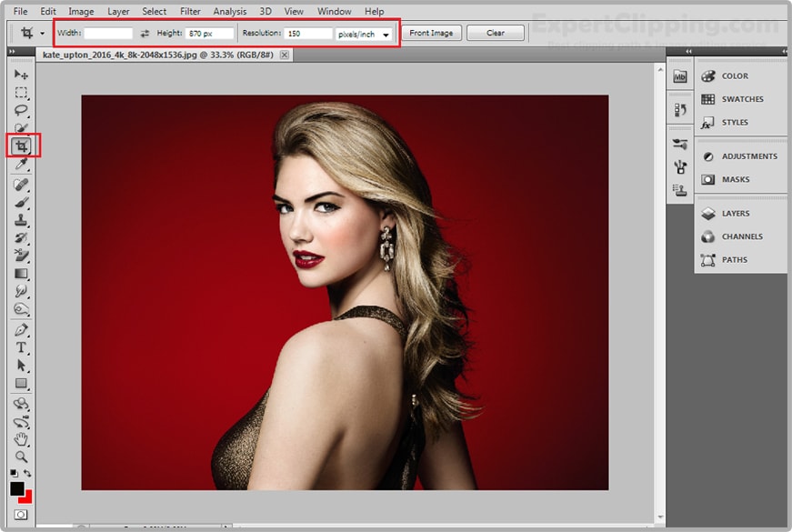Swap the Width and Height values
792x532 pixels.
click(x=145, y=34)
